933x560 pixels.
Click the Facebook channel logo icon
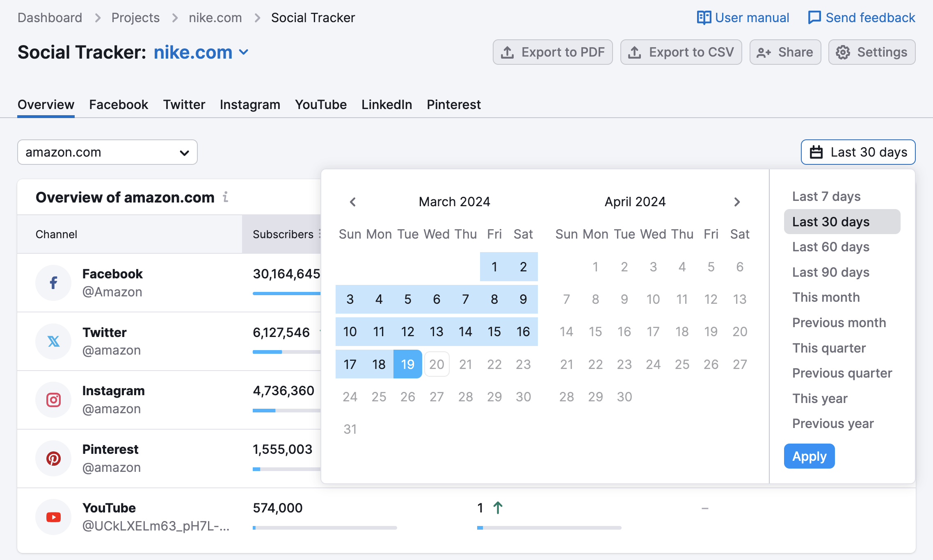pyautogui.click(x=53, y=282)
